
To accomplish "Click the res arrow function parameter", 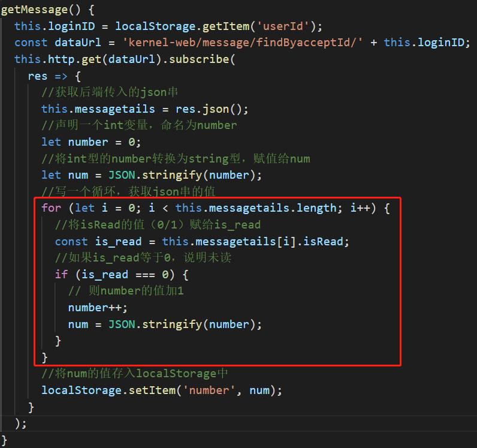I will tap(38, 76).
